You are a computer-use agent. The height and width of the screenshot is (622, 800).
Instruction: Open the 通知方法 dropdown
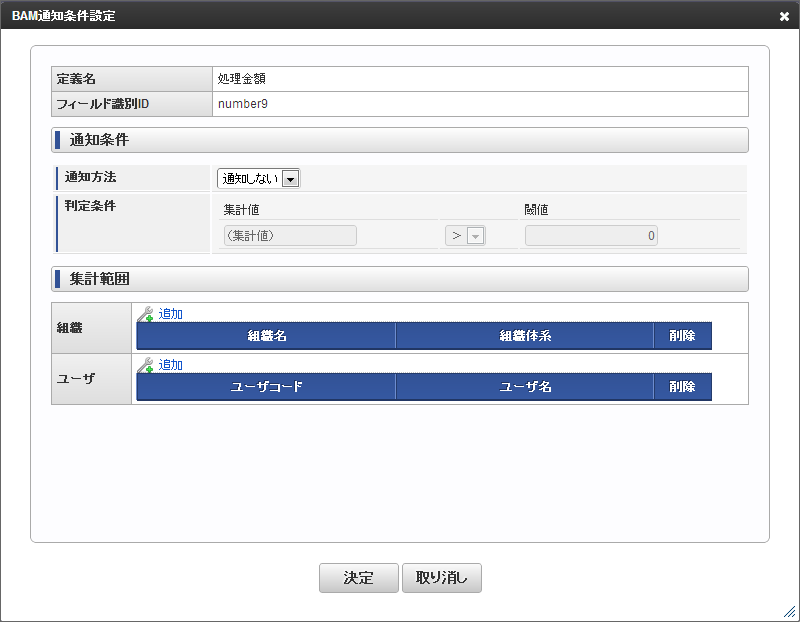tap(259, 179)
